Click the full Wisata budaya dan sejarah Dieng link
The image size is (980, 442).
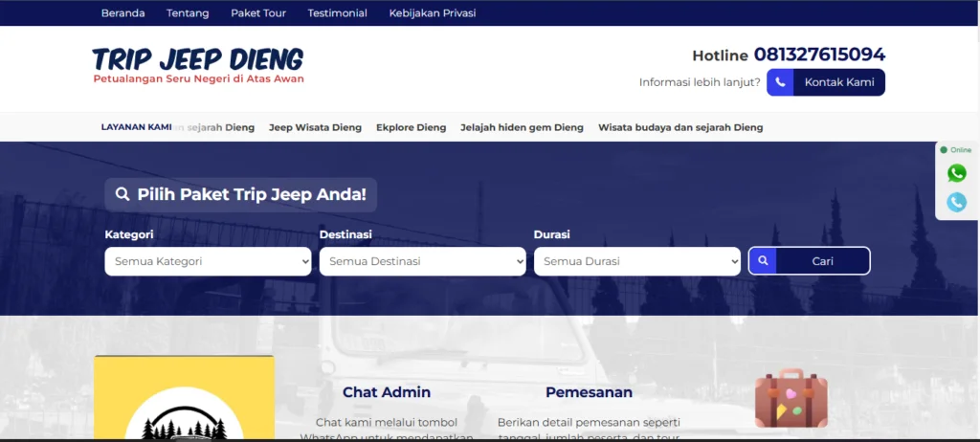680,127
